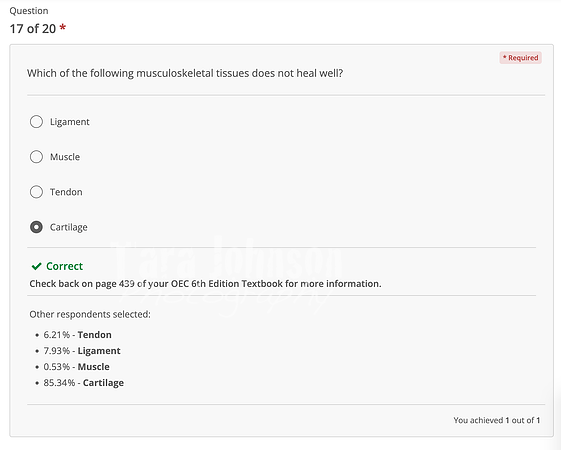
Task: Select the Cartilage radio button
Action: (x=36, y=227)
